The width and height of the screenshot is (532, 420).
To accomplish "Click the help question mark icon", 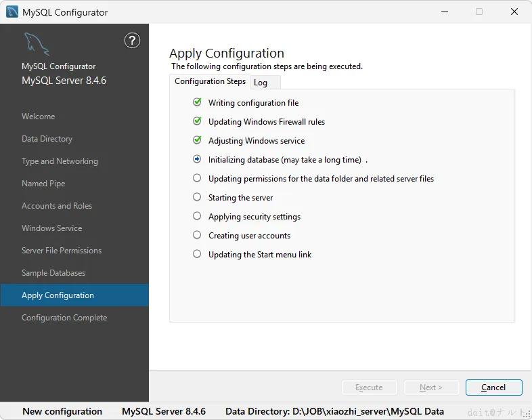I will click(x=132, y=41).
